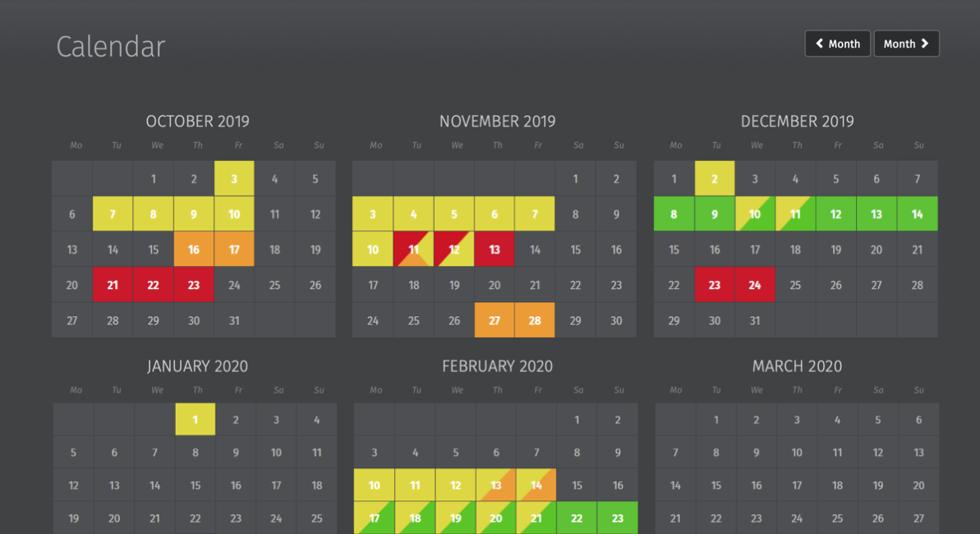
Task: Select green December 14, 2019 cell
Action: 917,214
